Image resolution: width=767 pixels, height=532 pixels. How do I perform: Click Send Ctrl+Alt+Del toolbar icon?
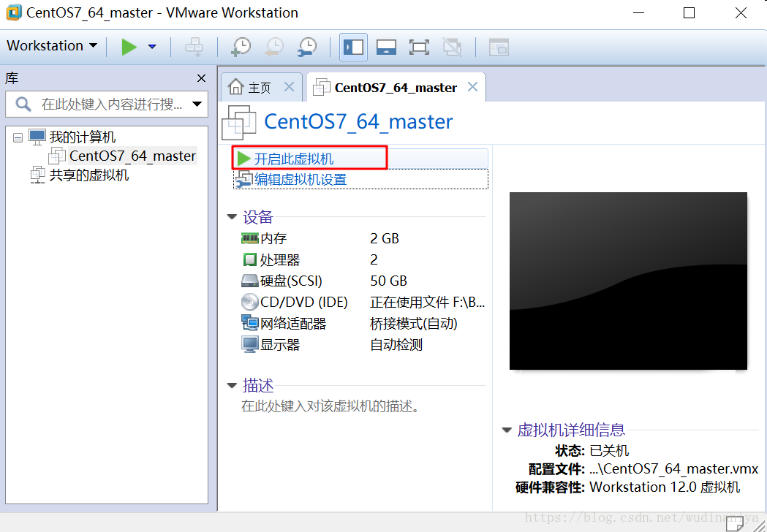point(194,47)
